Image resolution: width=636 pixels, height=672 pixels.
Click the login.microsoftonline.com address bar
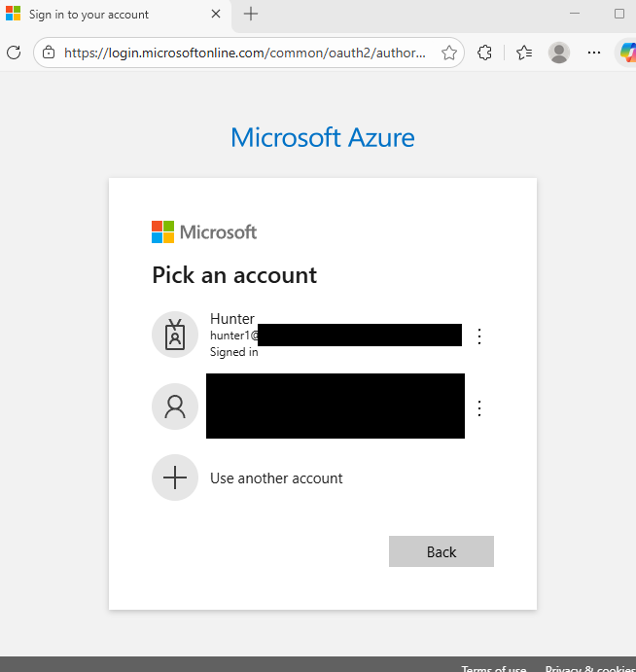pos(245,53)
